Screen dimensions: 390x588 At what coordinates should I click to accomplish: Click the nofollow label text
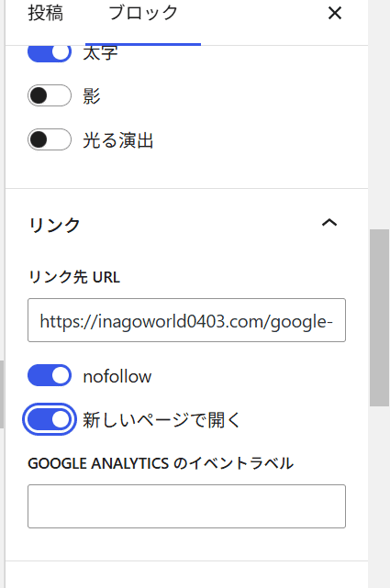coord(117,376)
